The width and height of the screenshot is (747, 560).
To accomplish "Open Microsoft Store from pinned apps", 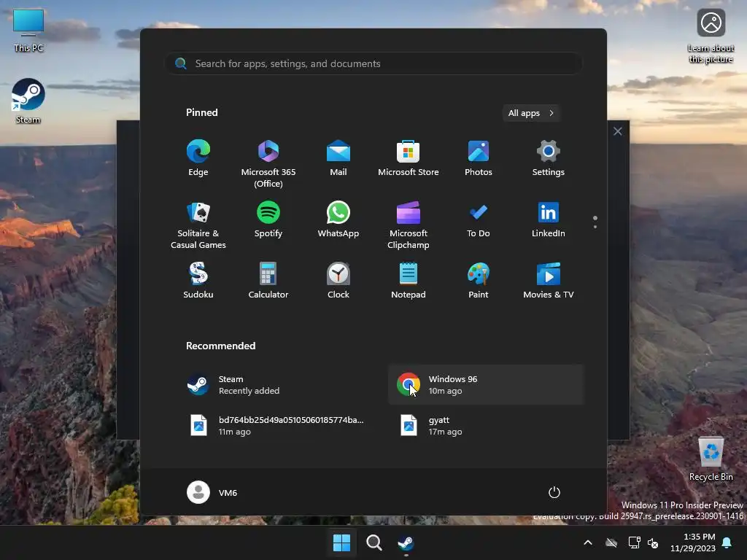I will [x=409, y=158].
